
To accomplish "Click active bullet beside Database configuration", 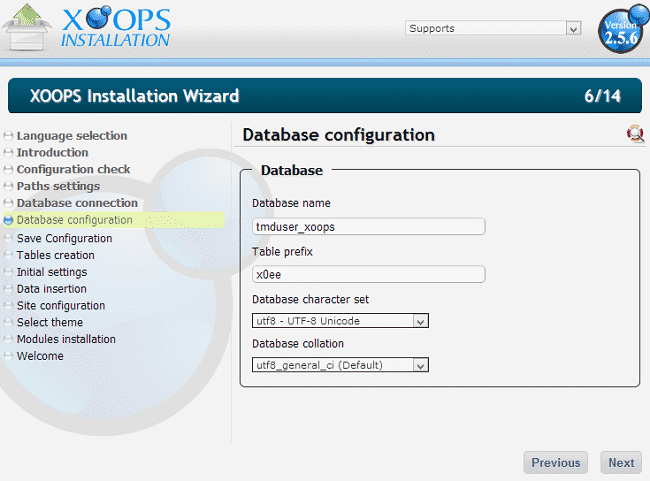I will tap(8, 220).
